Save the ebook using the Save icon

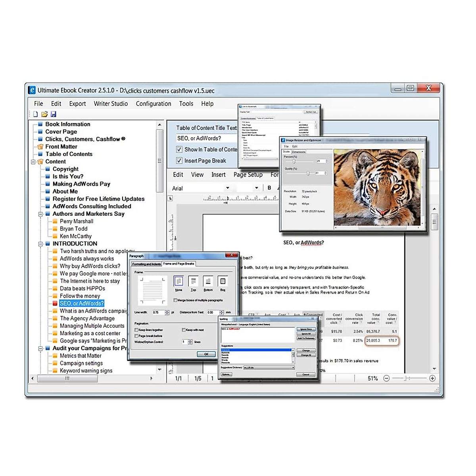54,114
